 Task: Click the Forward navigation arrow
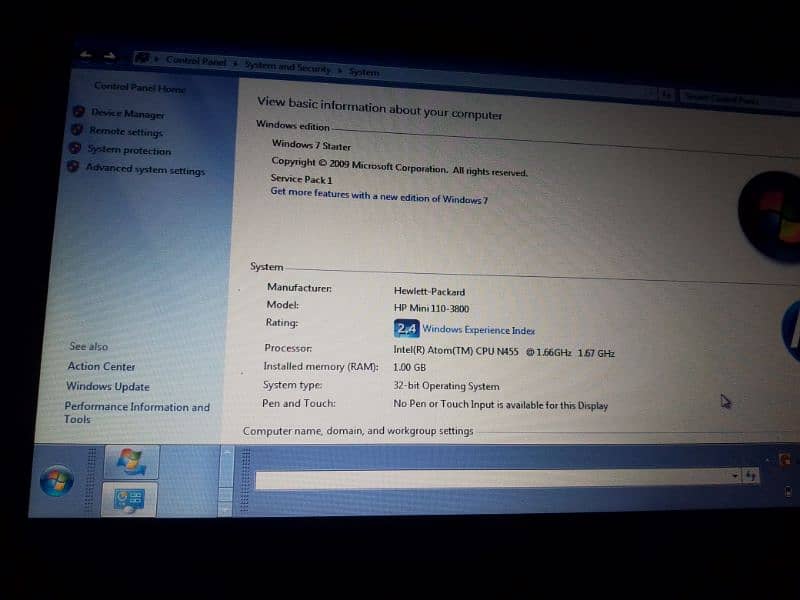(x=110, y=56)
